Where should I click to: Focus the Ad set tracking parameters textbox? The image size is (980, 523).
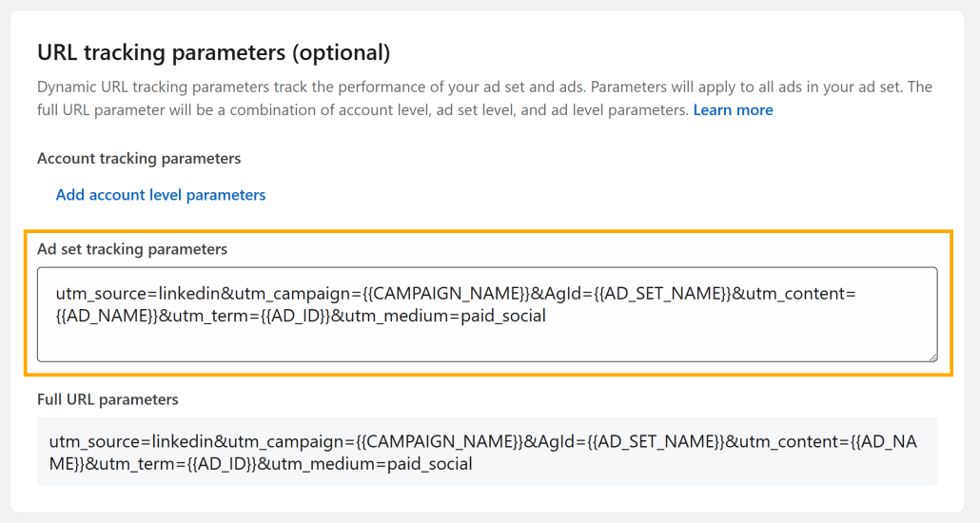[x=487, y=315]
